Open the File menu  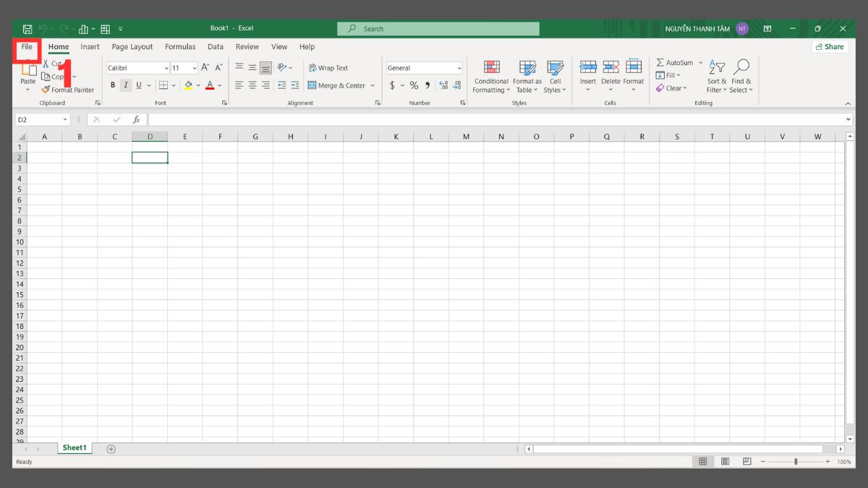point(27,46)
